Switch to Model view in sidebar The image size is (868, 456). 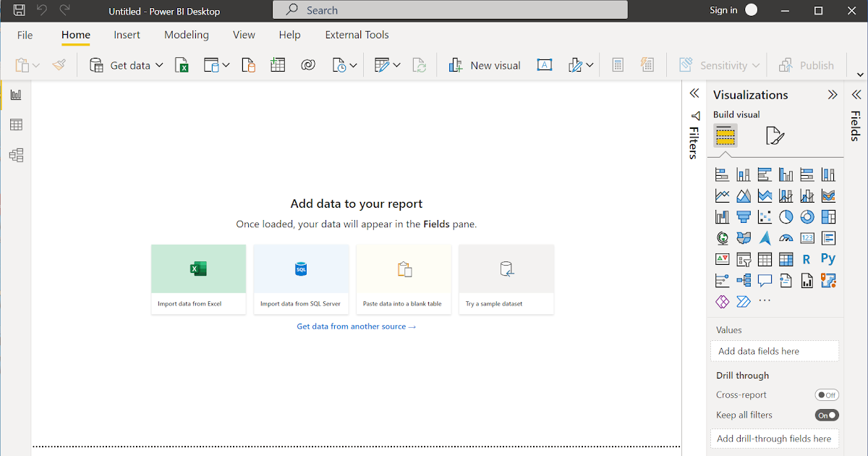pyautogui.click(x=16, y=155)
